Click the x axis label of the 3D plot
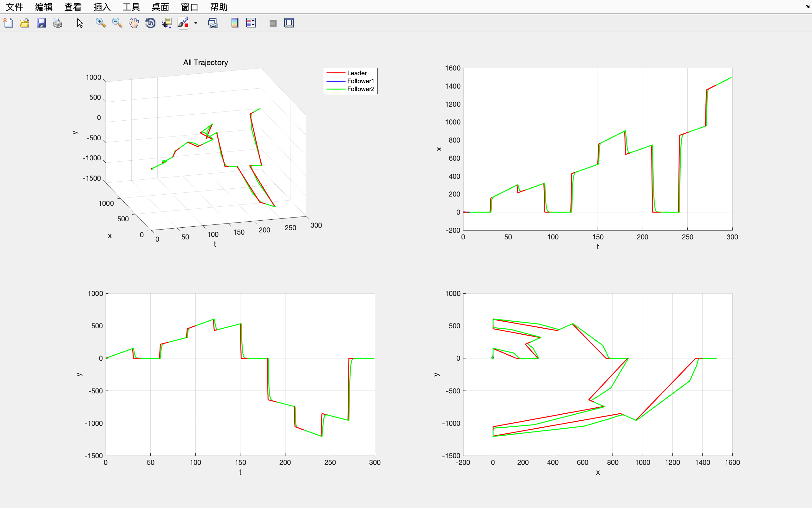812x508 pixels. (x=110, y=236)
